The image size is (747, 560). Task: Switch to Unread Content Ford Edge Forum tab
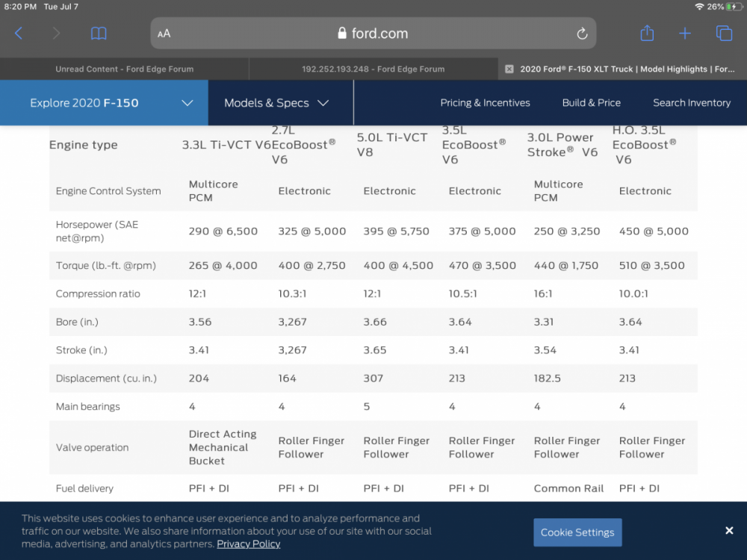[124, 69]
